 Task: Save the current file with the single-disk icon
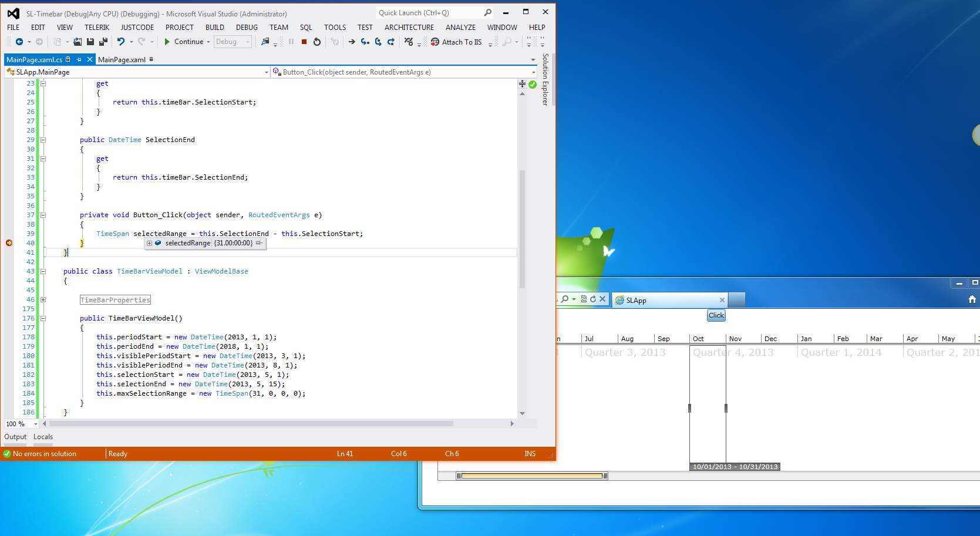click(90, 42)
